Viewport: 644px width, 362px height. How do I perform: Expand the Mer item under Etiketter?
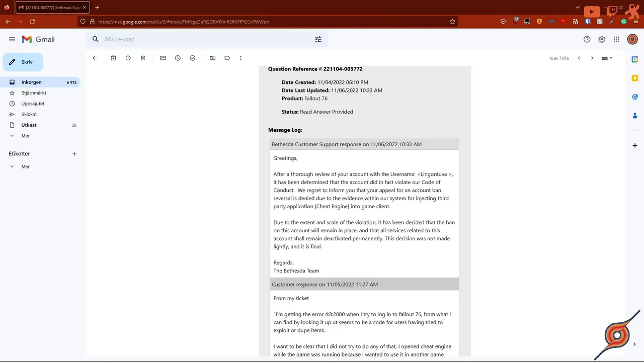click(25, 166)
